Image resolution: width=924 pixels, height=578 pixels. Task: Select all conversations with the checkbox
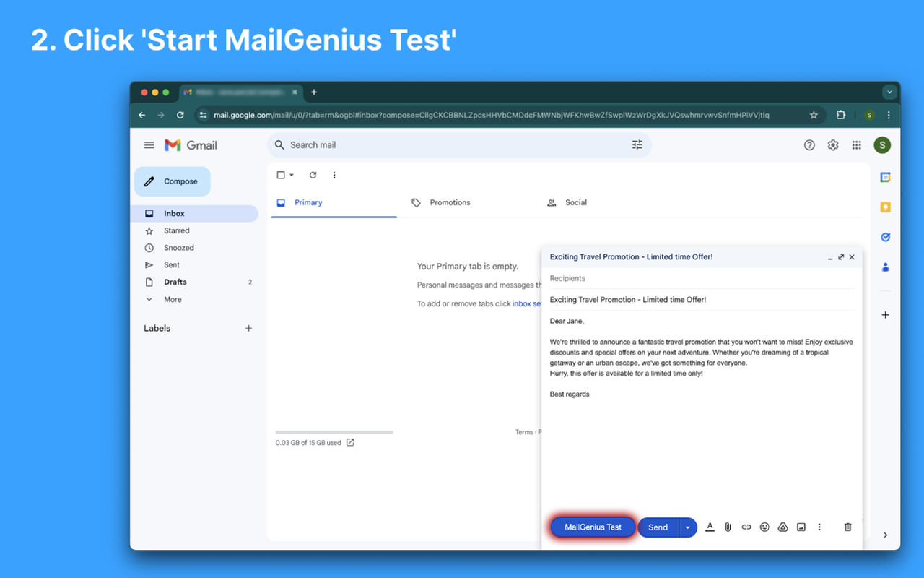(279, 175)
